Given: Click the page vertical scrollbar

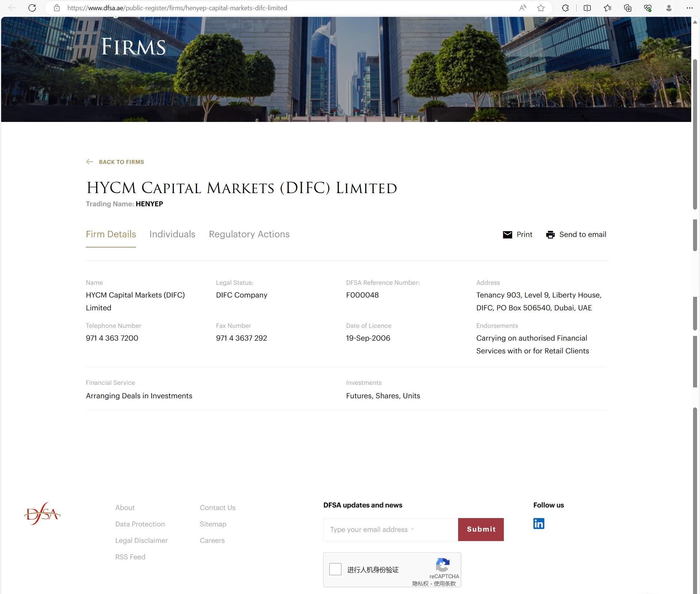Looking at the screenshot, I should pyautogui.click(x=695, y=134).
